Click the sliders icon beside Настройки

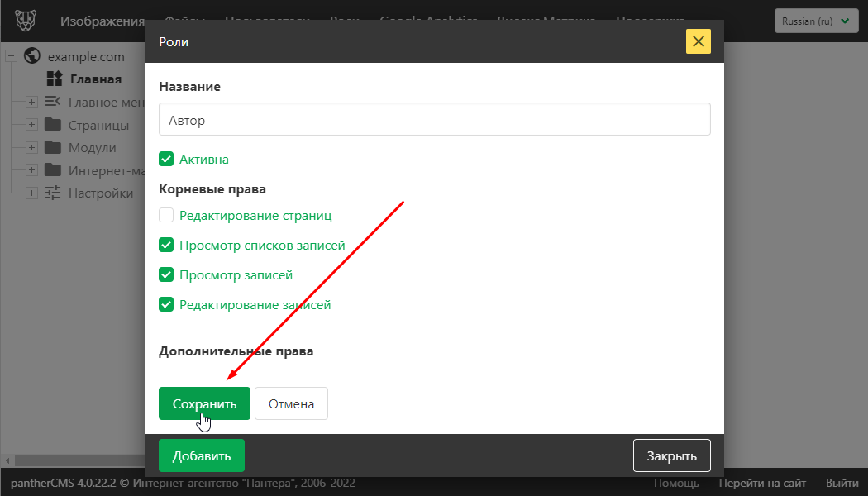pyautogui.click(x=53, y=193)
